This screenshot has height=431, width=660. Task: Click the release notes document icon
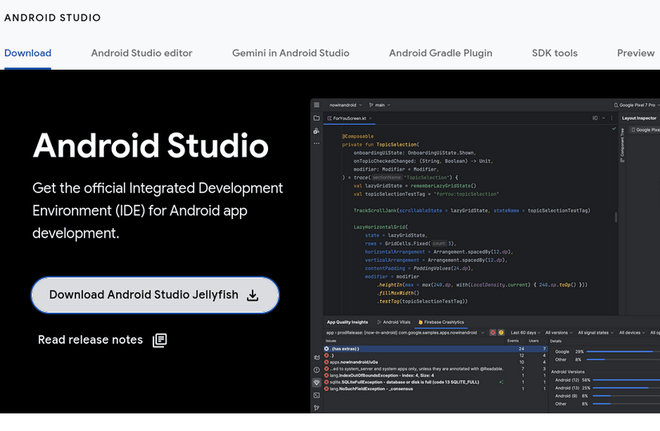(x=159, y=340)
